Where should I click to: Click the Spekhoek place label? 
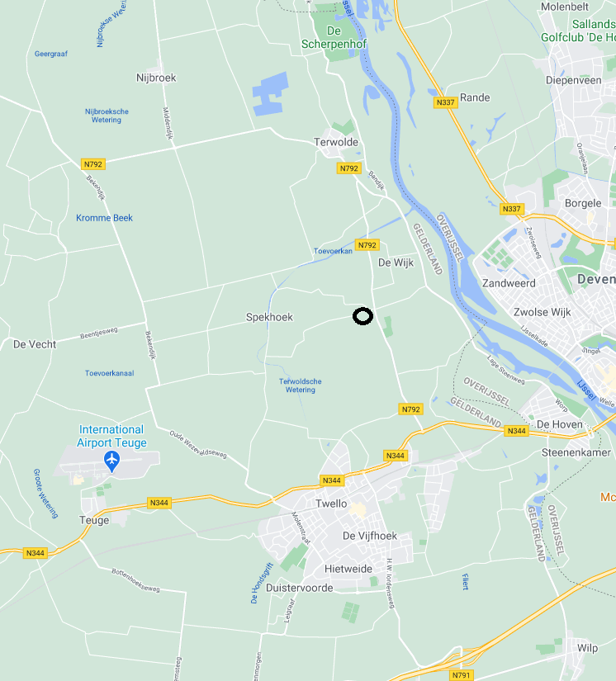click(269, 317)
